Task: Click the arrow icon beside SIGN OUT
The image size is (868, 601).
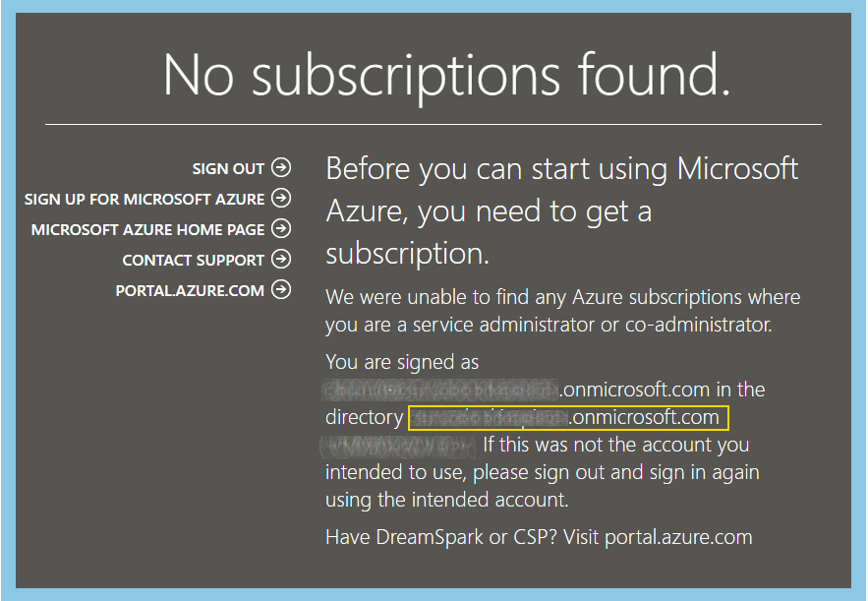Action: [281, 167]
